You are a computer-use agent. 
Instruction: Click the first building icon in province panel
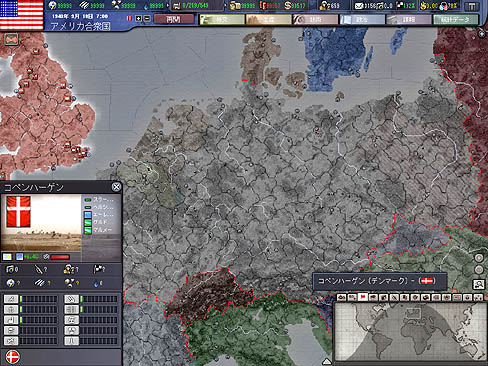pos(11,299)
